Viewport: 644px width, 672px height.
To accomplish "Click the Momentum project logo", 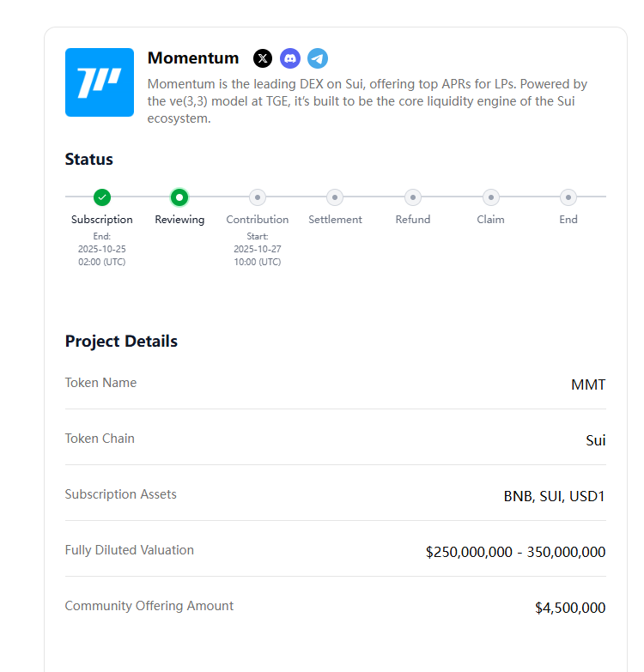I will point(100,82).
